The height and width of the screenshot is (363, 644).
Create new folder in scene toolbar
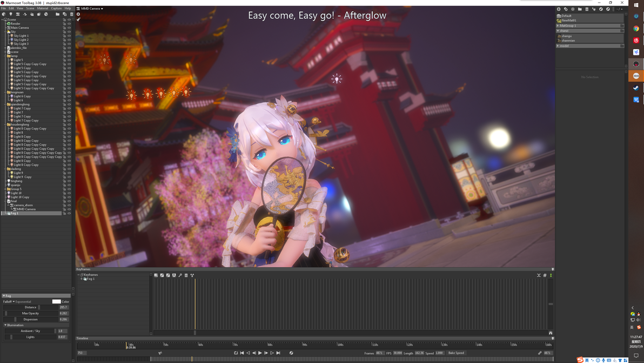point(57,14)
